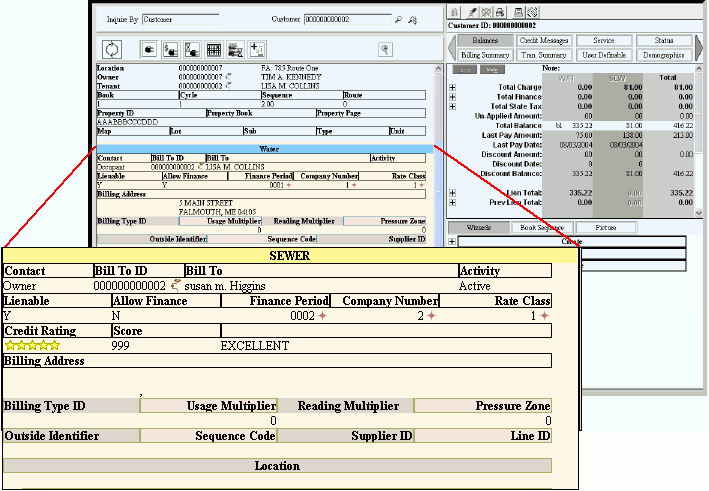Expand the Total Charge row
The height and width of the screenshot is (491, 709).
pyautogui.click(x=452, y=87)
